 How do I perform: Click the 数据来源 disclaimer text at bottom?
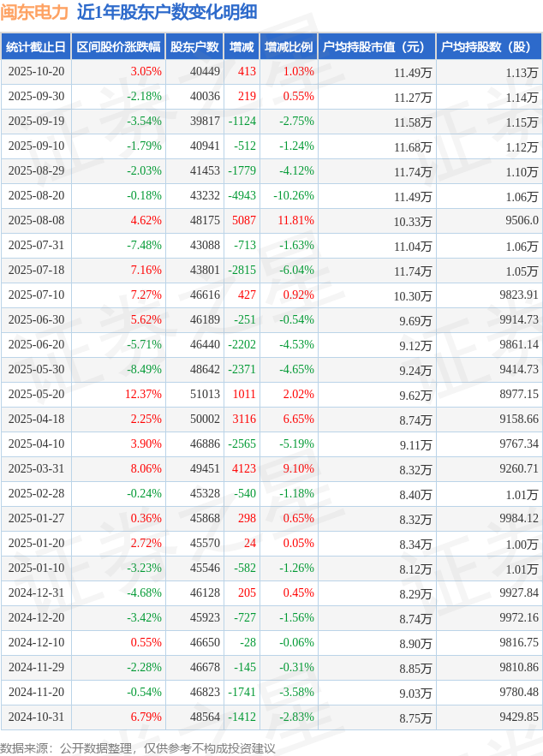click(x=138, y=747)
